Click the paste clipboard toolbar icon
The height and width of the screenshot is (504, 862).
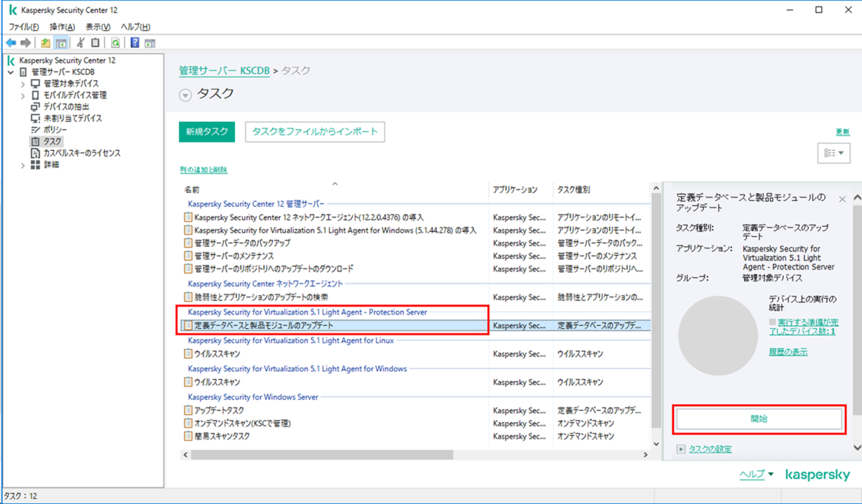[x=94, y=42]
